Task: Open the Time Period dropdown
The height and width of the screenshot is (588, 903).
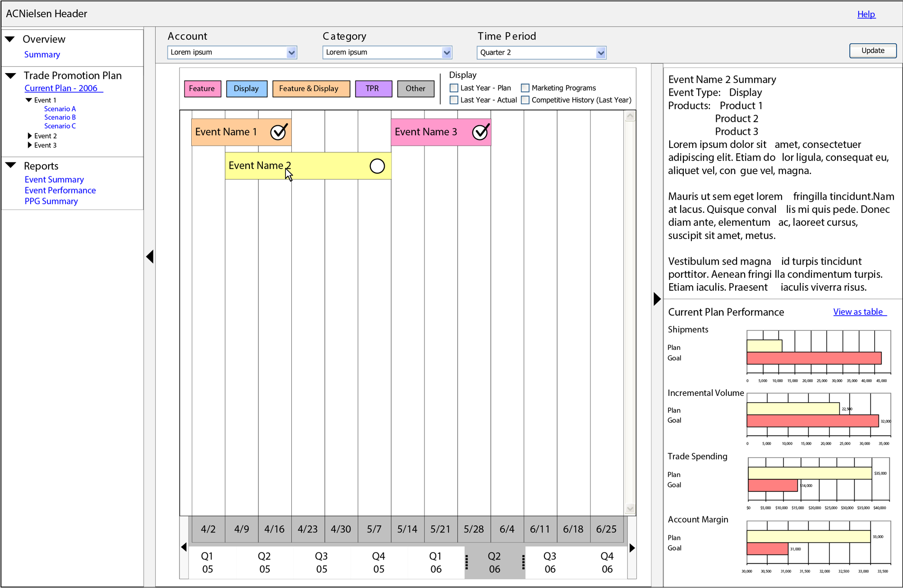Action: click(x=601, y=52)
